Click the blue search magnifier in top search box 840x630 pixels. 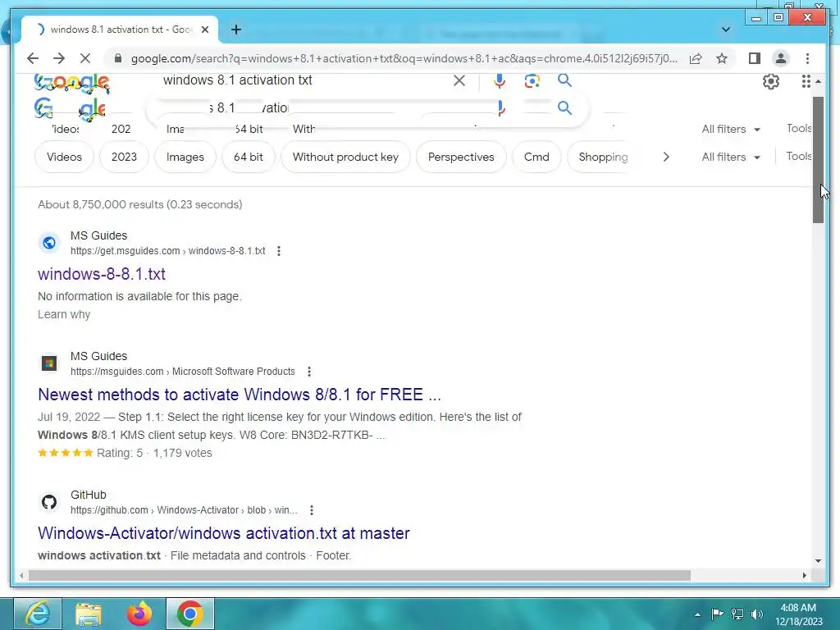coord(564,80)
